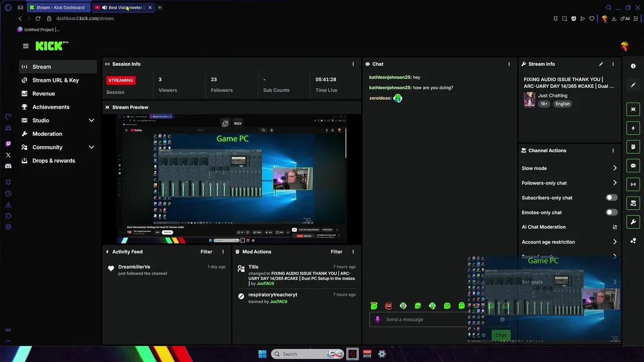Click the Stream Preview video thumbnail
This screenshot has width=644, height=362.
coord(232,179)
